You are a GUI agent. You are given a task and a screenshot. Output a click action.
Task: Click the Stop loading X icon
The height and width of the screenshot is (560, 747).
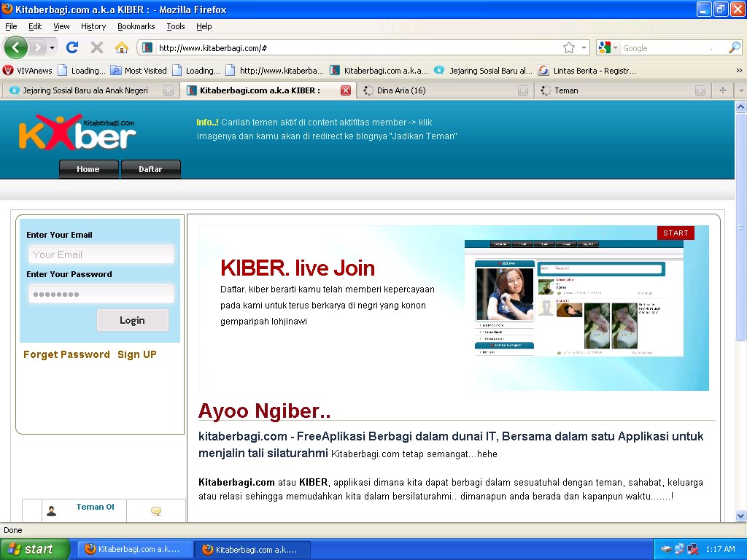click(97, 47)
